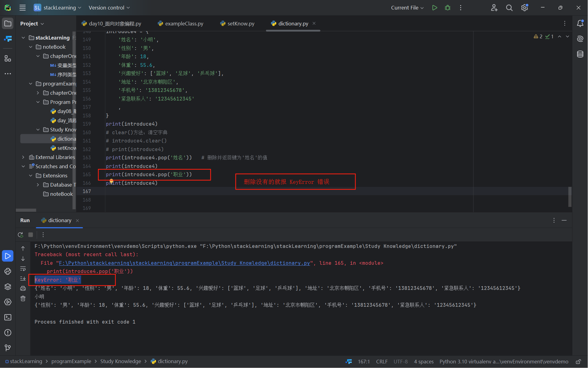Image resolution: width=588 pixels, height=368 pixels.
Task: Run the current file with play icon
Action: tap(434, 8)
